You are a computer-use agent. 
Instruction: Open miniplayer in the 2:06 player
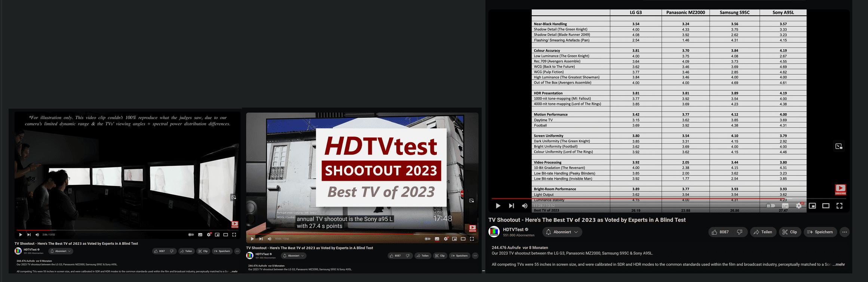click(217, 235)
